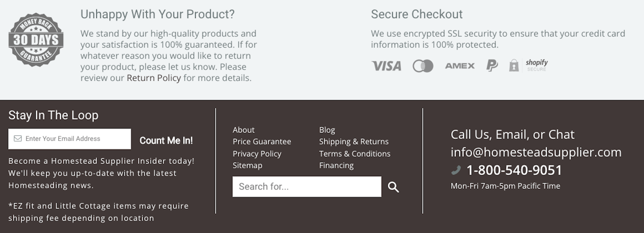The image size is (644, 233).
Task: Focus the Search for... input box
Action: pos(307,187)
